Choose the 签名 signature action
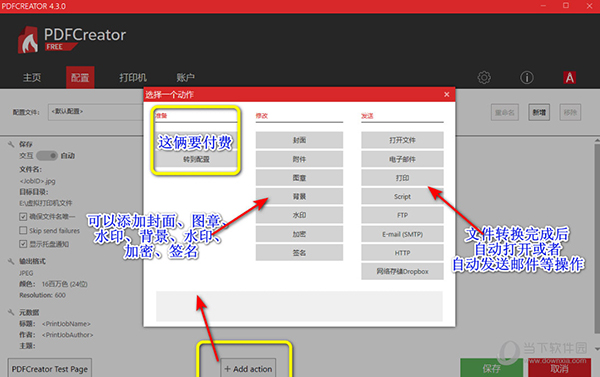 (299, 253)
